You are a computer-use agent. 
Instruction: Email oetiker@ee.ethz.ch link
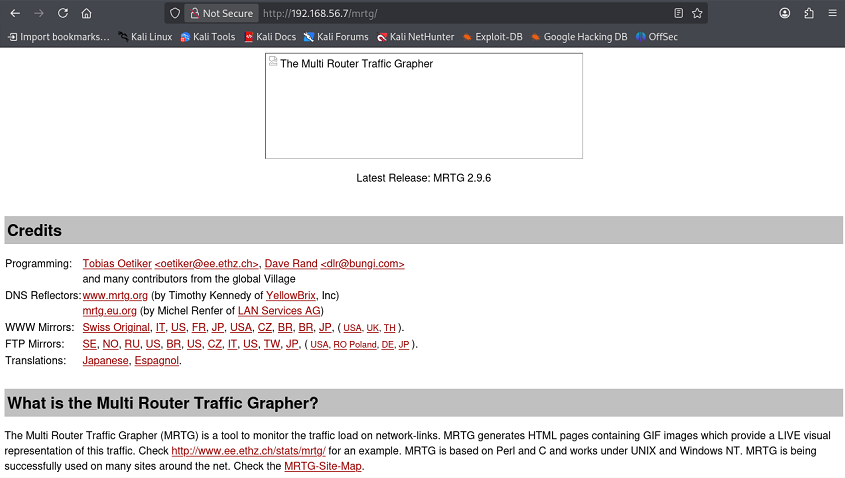[x=206, y=264]
